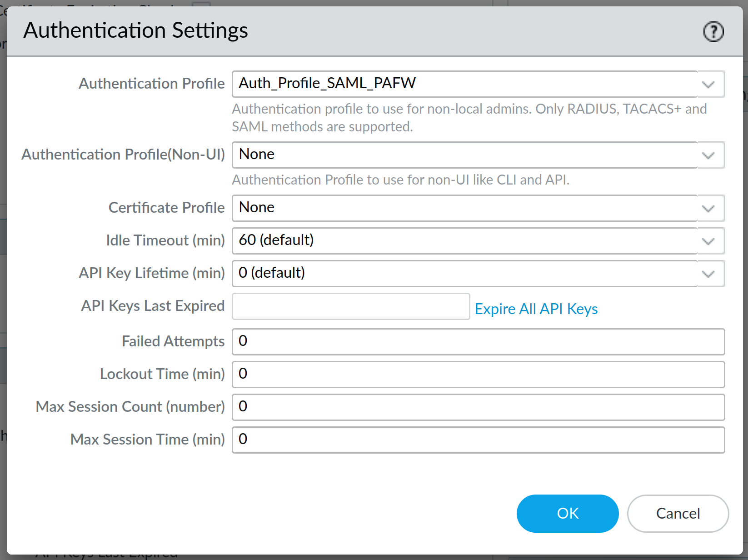Screen dimensions: 748x560
Task: Select the API Keys Last Expired field
Action: [x=350, y=306]
